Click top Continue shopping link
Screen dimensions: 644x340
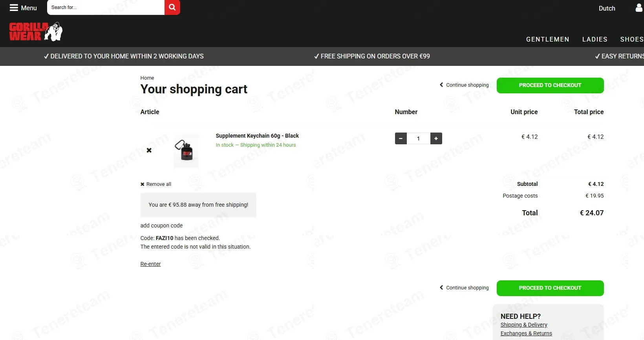(x=464, y=85)
